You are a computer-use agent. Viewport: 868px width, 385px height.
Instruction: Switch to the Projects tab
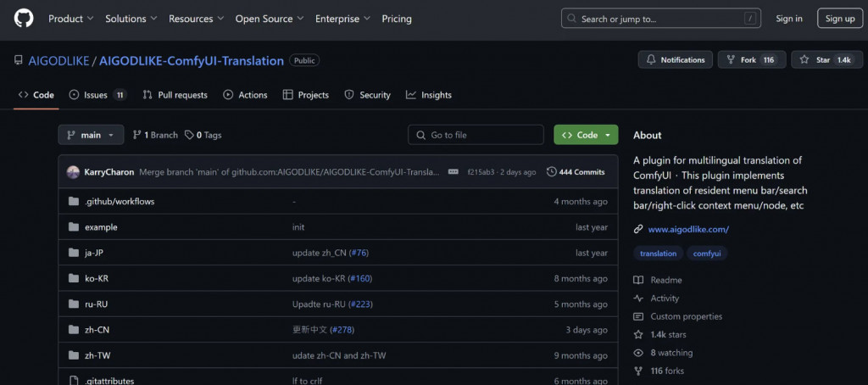click(305, 95)
